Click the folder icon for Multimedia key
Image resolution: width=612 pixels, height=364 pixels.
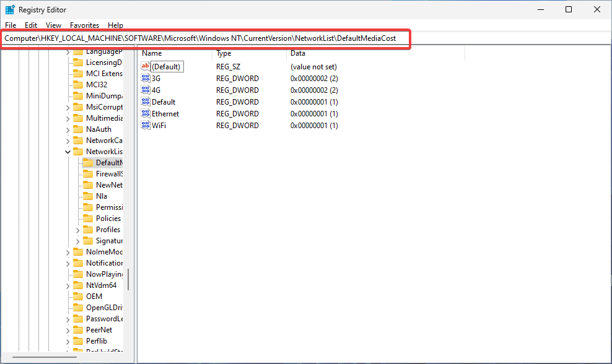coord(79,118)
